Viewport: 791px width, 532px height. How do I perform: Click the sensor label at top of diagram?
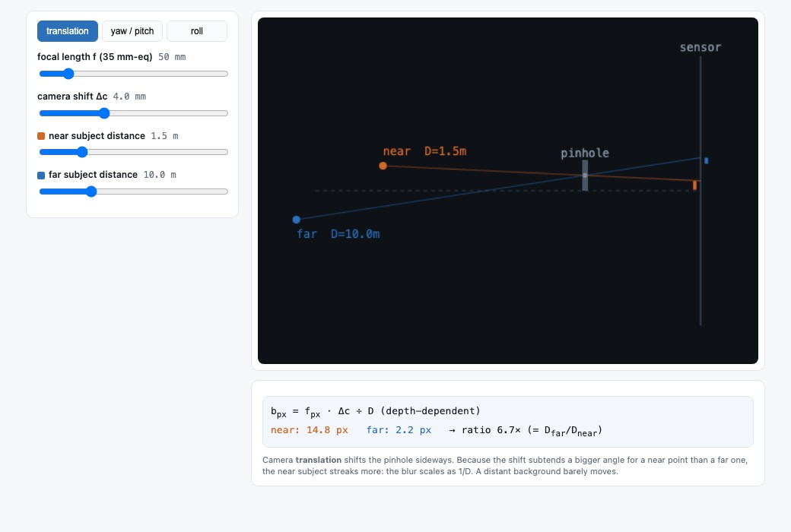[x=700, y=47]
